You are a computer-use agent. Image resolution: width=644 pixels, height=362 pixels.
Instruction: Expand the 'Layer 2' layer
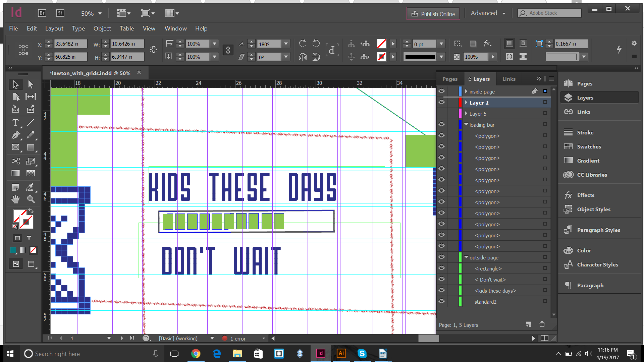coord(466,103)
